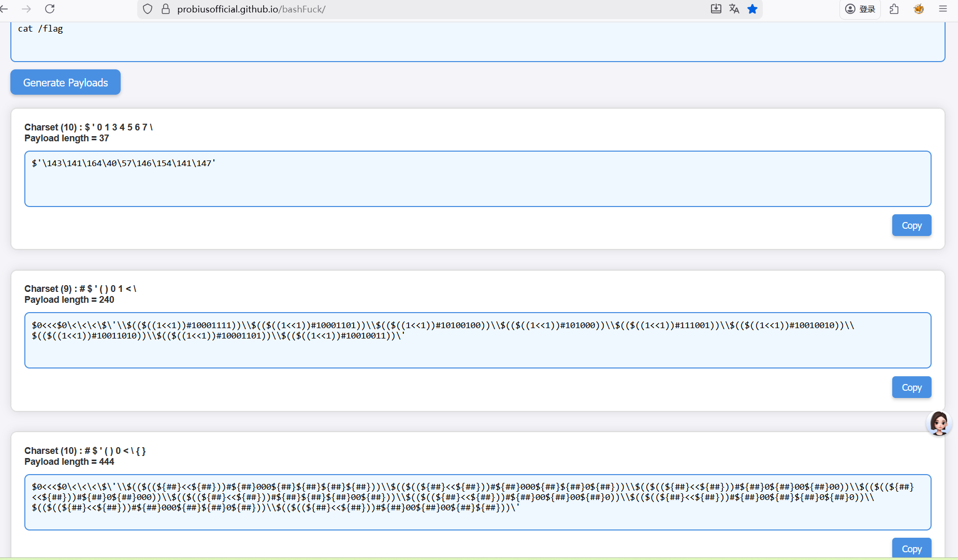
Task: Open the extensions puzzle icon
Action: pyautogui.click(x=894, y=9)
